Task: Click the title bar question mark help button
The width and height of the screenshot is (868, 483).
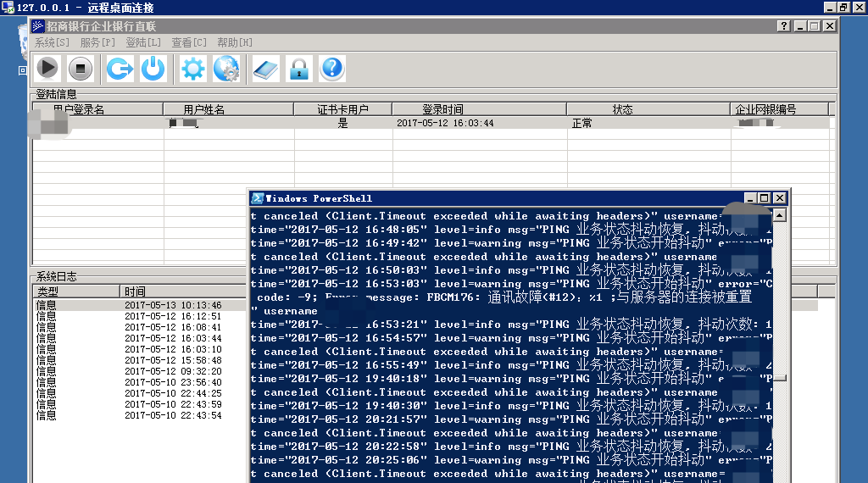Action: click(783, 26)
